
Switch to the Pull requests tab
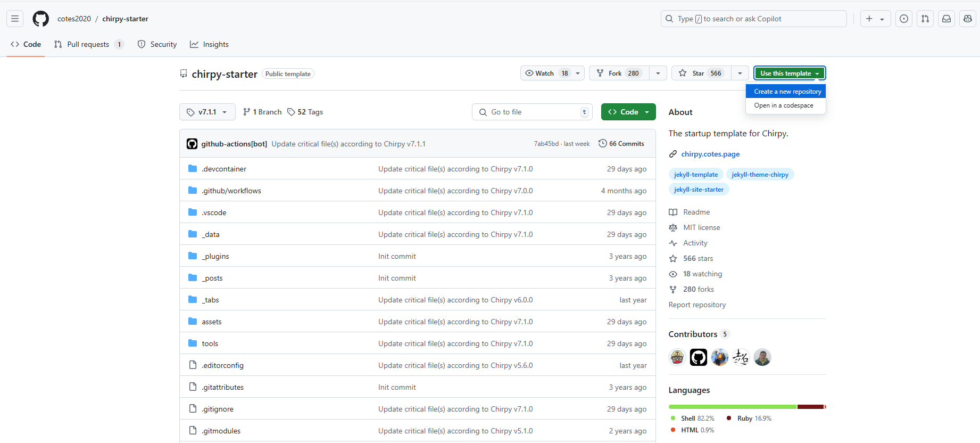89,44
